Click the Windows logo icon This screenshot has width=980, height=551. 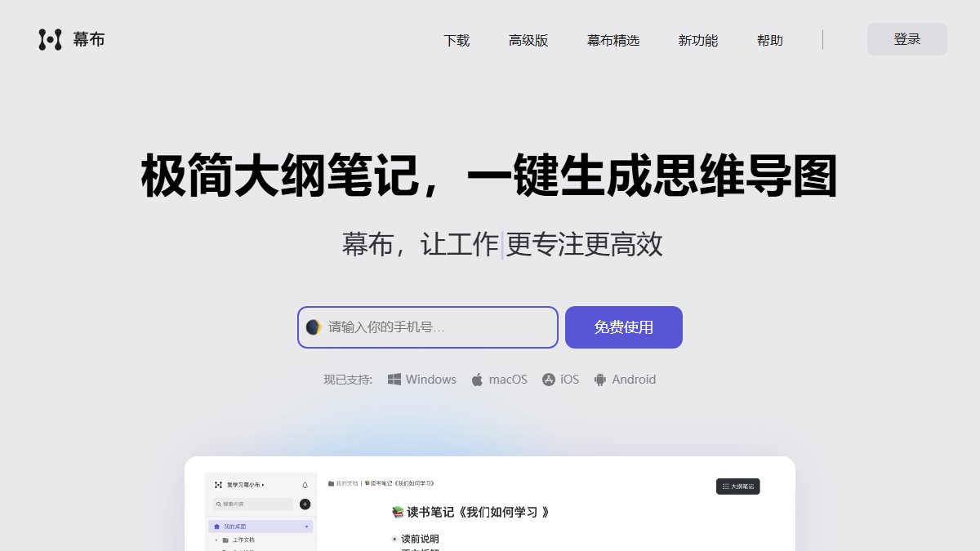point(394,380)
